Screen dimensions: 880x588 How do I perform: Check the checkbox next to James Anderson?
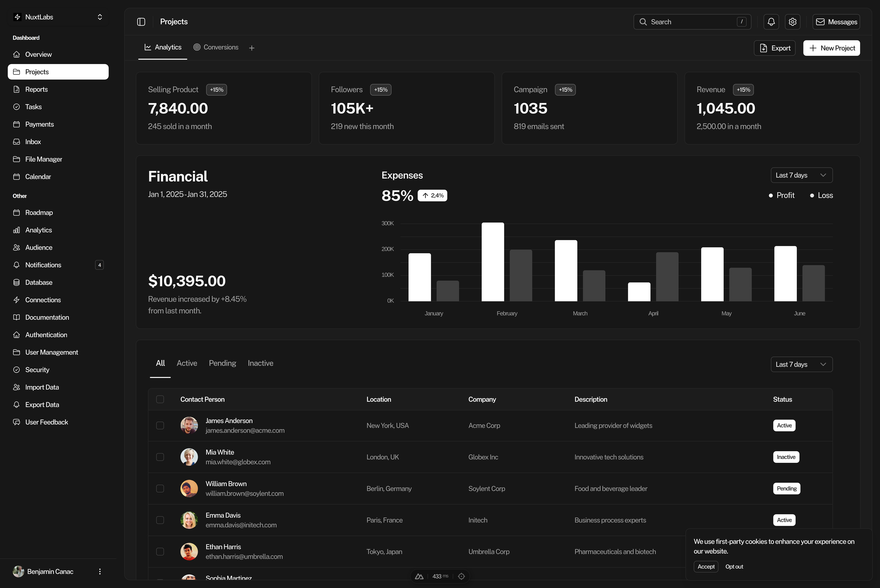[x=161, y=425]
